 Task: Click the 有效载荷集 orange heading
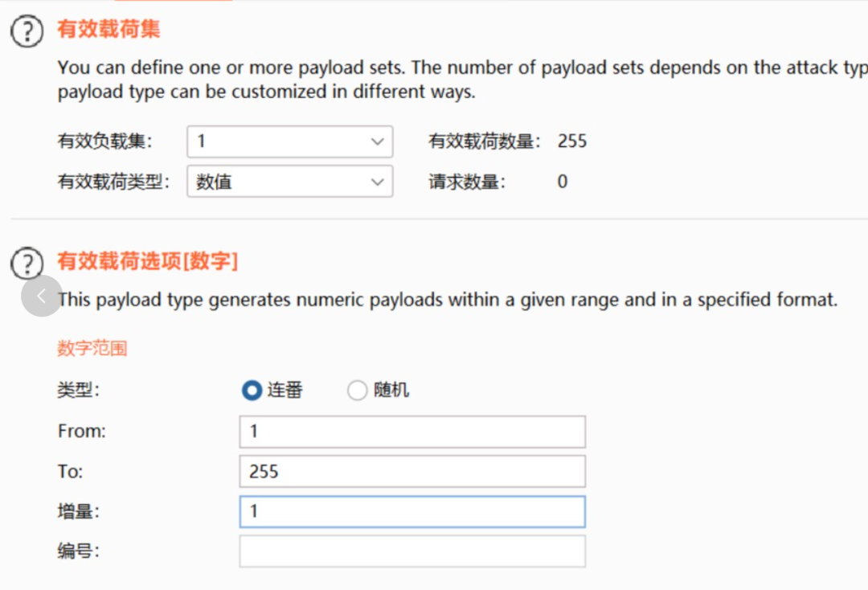click(x=109, y=29)
